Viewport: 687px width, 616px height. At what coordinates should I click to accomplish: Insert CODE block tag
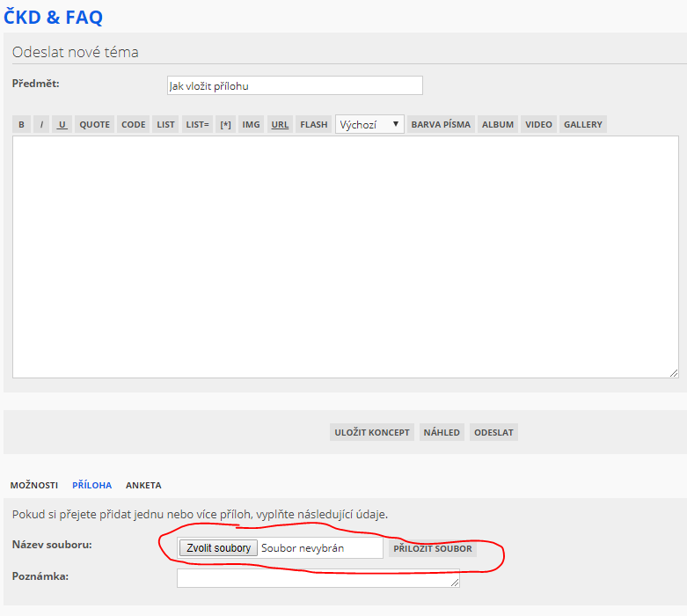[134, 125]
